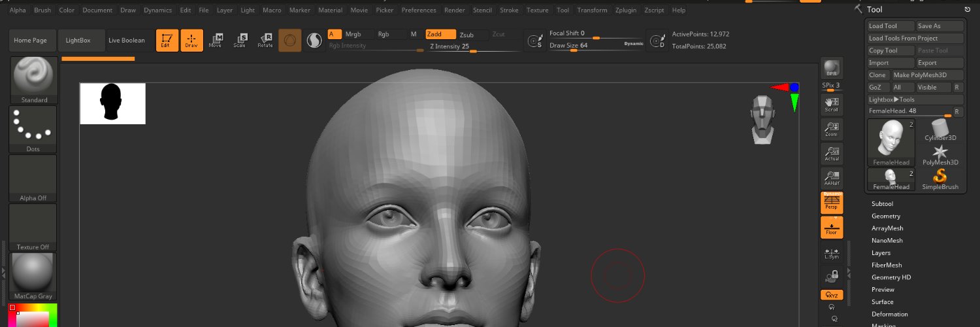This screenshot has width=980, height=327.
Task: Click the Import button
Action: [x=890, y=63]
